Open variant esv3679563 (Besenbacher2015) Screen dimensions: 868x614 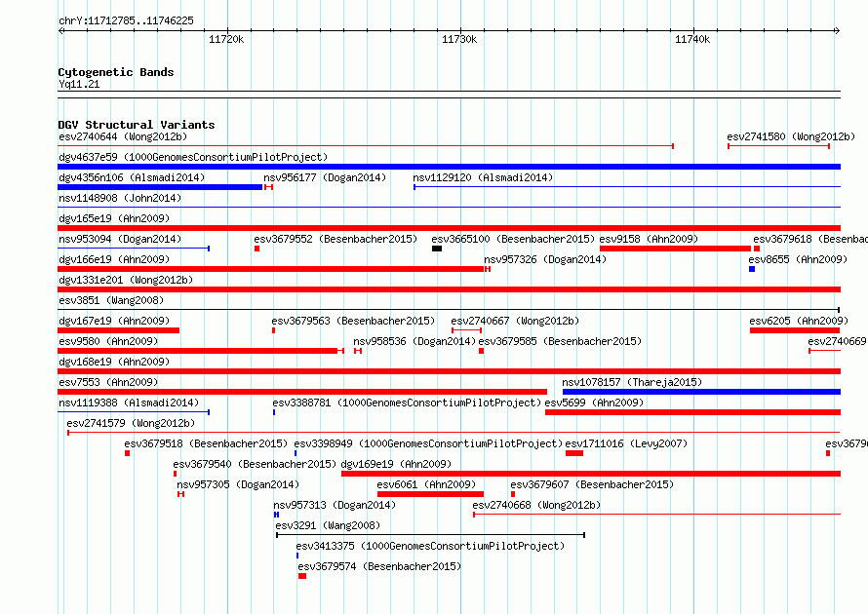353,321
